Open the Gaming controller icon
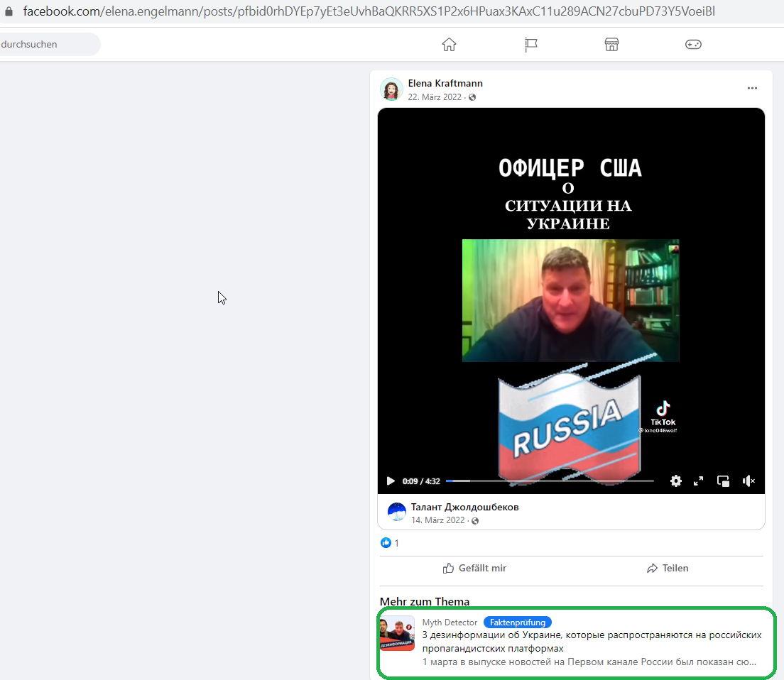The height and width of the screenshot is (680, 784). pos(693,45)
